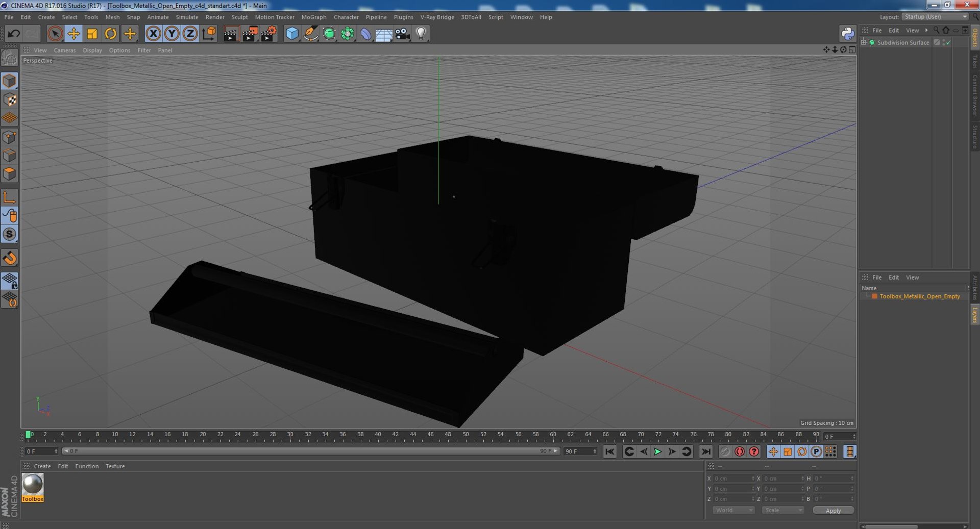Toggle Parameter keyframe recording icon

[x=816, y=451]
